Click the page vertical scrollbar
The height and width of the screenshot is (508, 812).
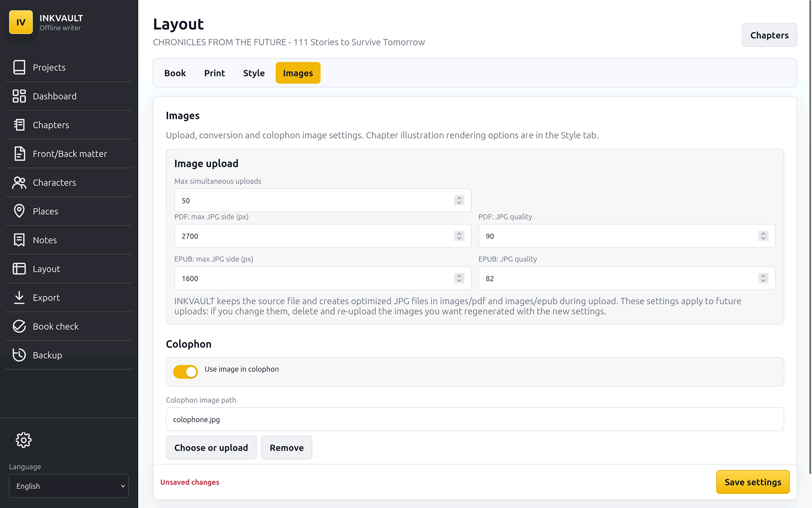pyautogui.click(x=810, y=237)
